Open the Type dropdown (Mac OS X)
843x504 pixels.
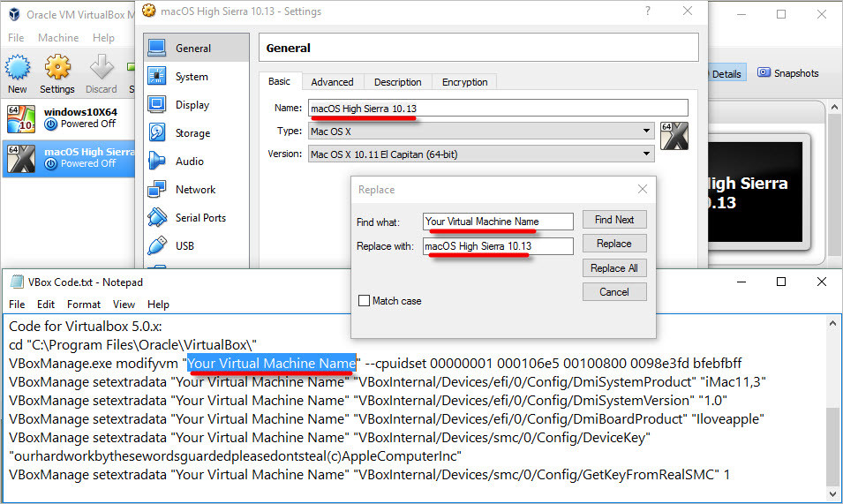[481, 132]
